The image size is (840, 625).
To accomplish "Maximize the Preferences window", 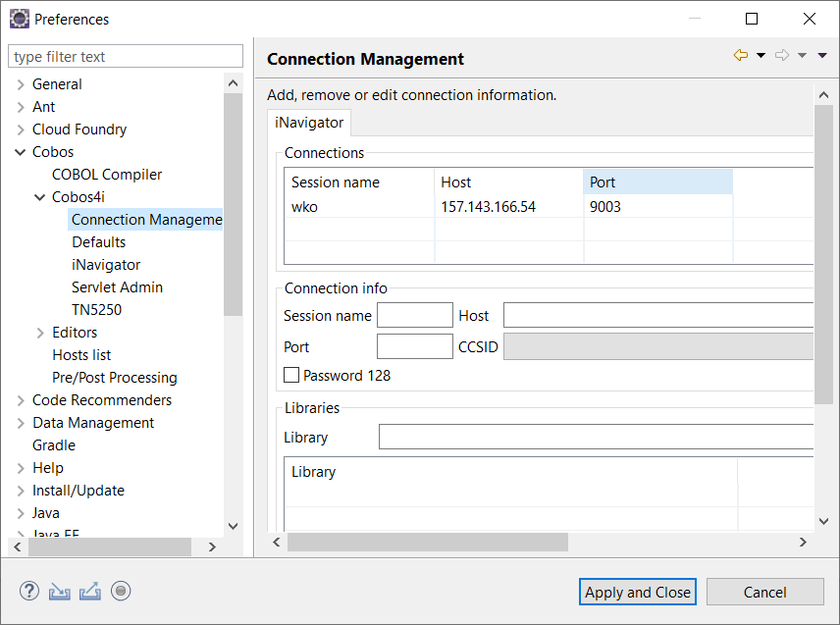I will [x=752, y=19].
